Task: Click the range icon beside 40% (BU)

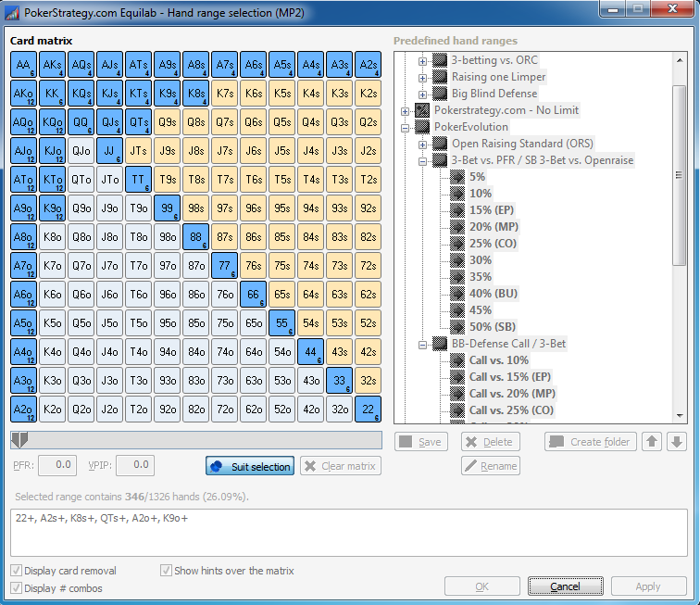Action: click(457, 294)
